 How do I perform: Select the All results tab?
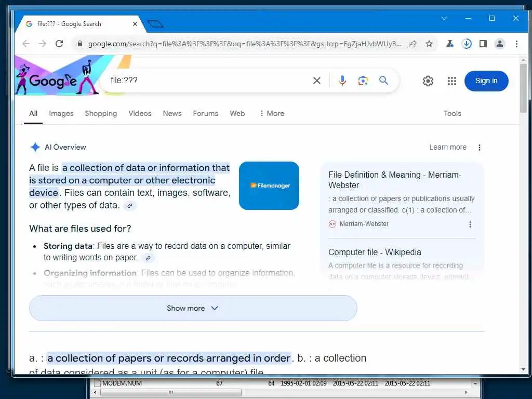tap(33, 113)
